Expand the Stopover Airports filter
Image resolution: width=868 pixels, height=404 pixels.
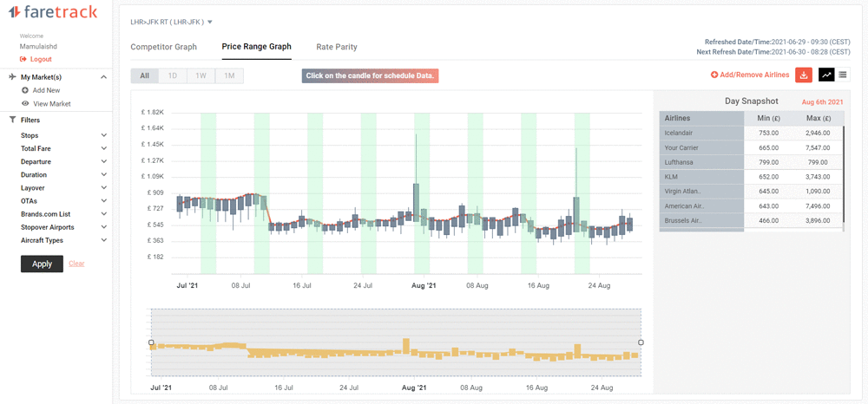(104, 227)
